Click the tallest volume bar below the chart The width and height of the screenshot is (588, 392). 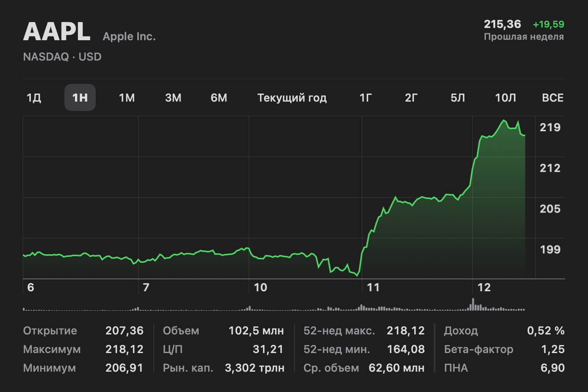473,304
